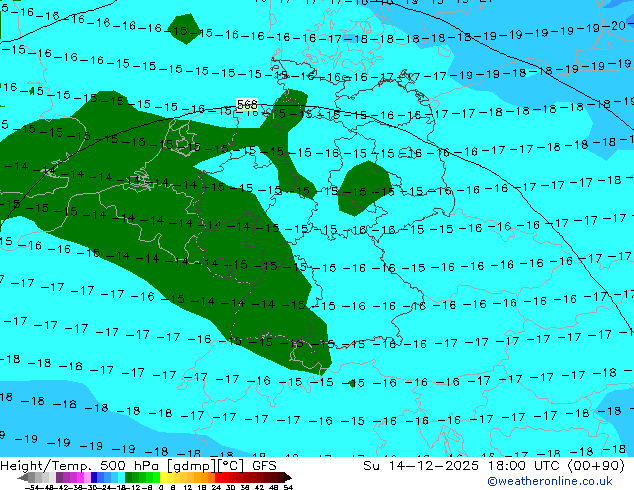
Task: Select the pale pink swatch in the temperature legend
Action: [87, 478]
